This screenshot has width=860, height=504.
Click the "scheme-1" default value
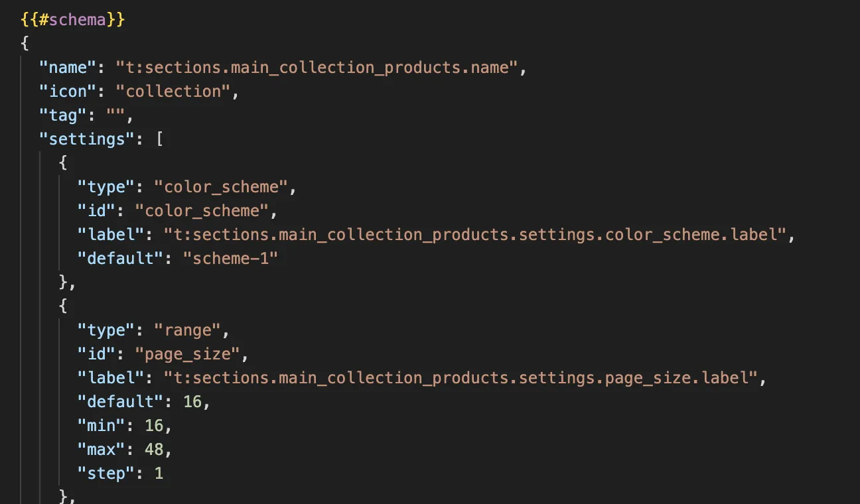point(230,259)
